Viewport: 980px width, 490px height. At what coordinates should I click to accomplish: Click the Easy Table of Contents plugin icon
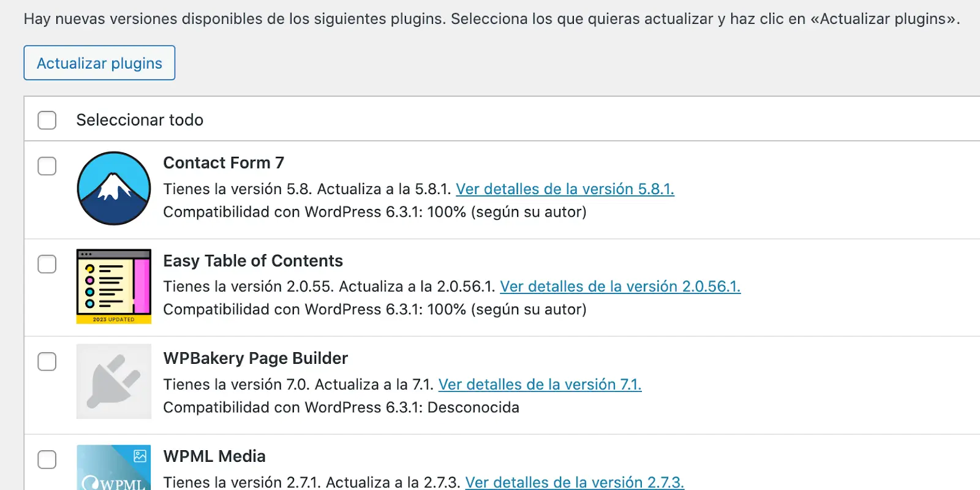click(x=114, y=286)
